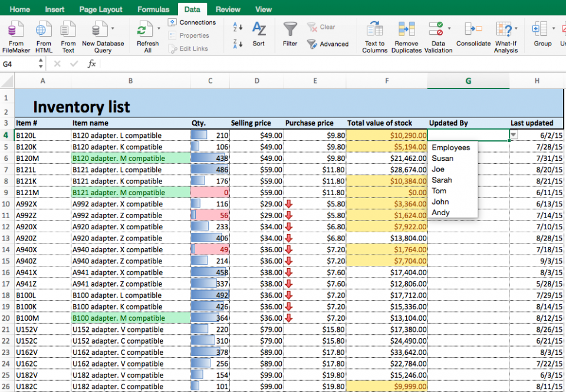Open the Formulas ribbon tab

point(153,9)
